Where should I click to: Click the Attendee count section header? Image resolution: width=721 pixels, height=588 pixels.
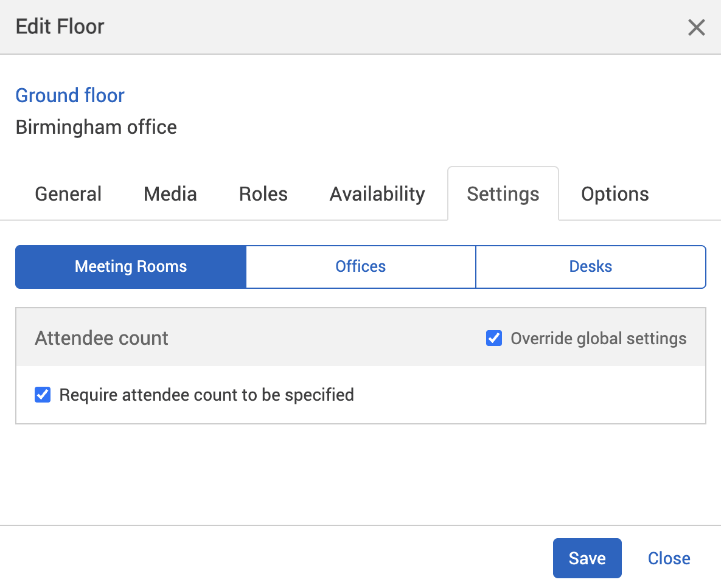click(x=101, y=338)
